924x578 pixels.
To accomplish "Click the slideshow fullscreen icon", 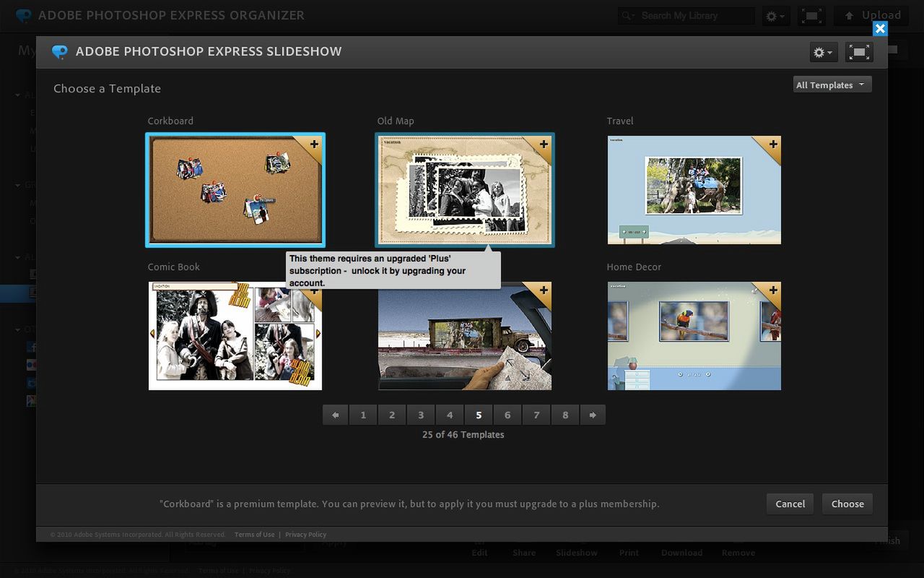I will [859, 52].
